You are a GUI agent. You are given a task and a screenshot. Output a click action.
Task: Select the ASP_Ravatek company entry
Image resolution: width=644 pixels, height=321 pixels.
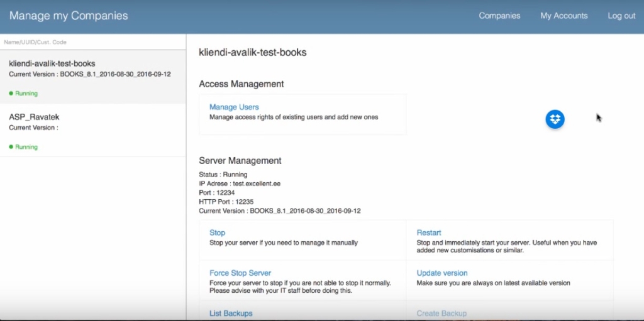click(x=34, y=117)
